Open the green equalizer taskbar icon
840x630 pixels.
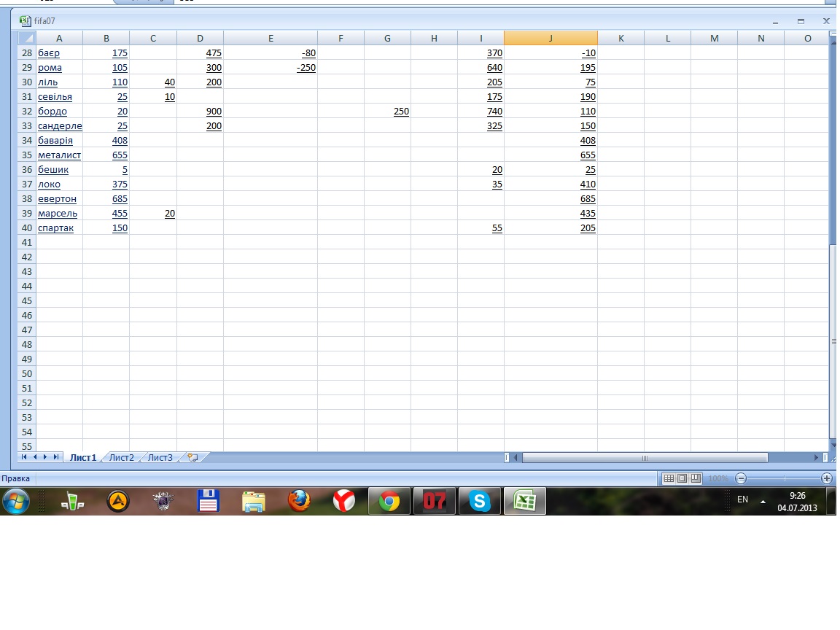[73, 502]
